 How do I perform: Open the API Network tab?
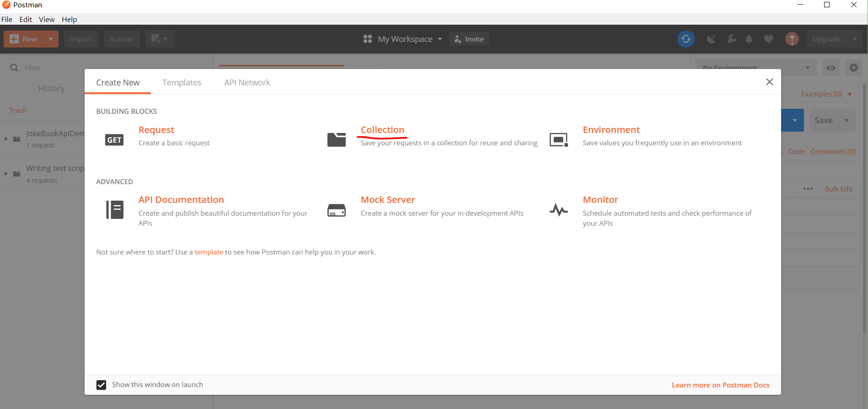[247, 83]
